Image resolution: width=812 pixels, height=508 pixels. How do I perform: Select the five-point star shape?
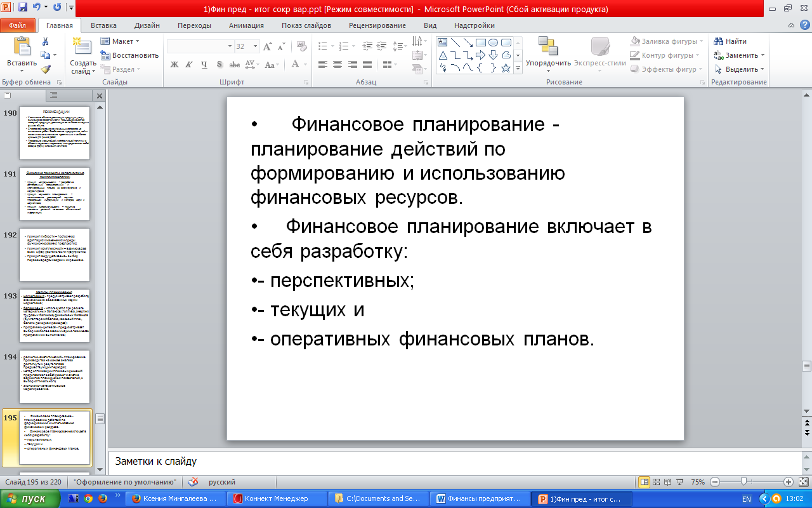(506, 68)
